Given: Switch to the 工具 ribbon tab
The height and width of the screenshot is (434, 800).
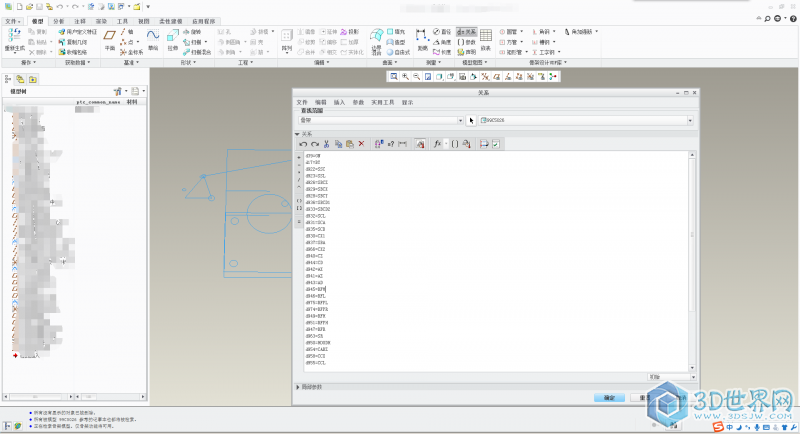Looking at the screenshot, I should [x=122, y=21].
